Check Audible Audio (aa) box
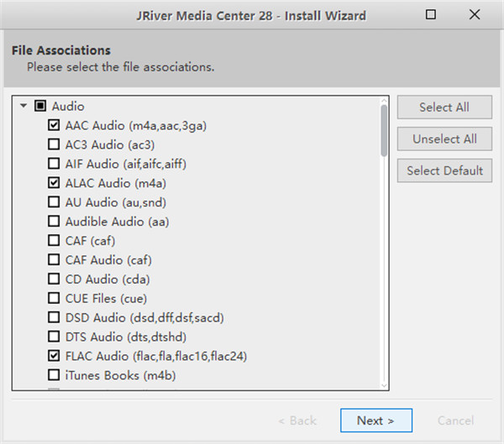This screenshot has width=504, height=444. coord(55,222)
